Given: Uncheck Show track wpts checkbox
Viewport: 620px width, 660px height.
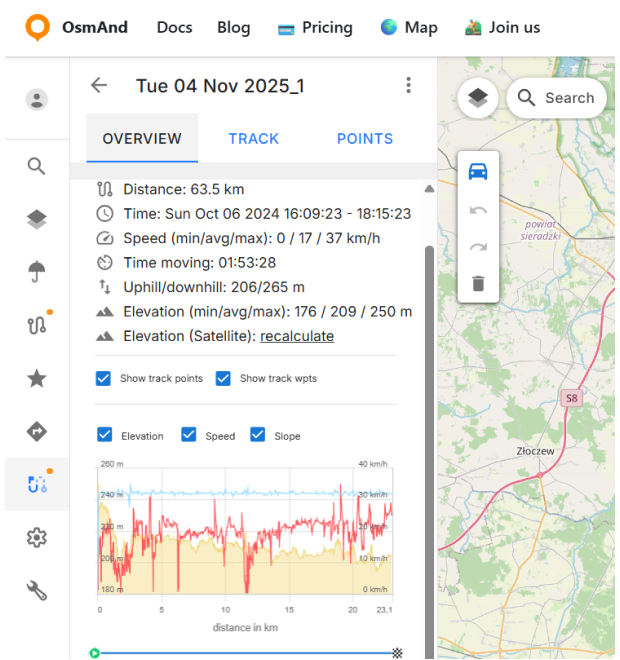Looking at the screenshot, I should [223, 378].
